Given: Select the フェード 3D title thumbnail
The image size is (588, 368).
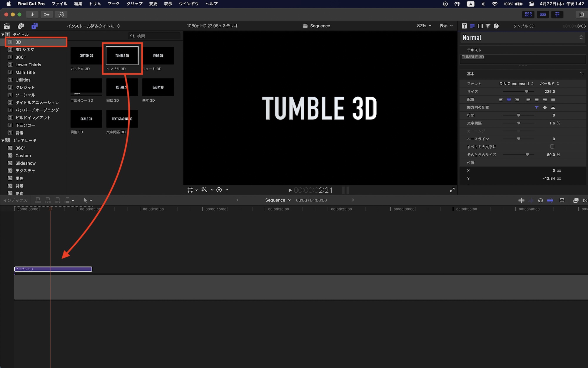Looking at the screenshot, I should click(x=158, y=56).
